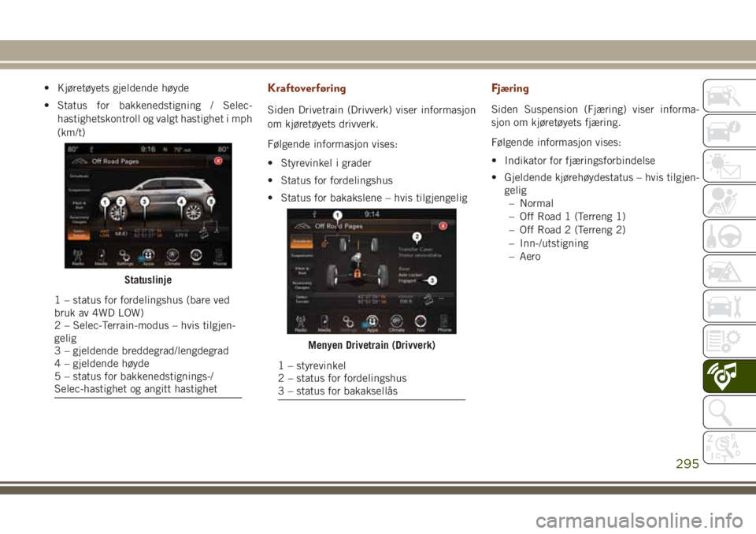Click the Statuslinje screenshot image
The width and height of the screenshot is (756, 534).
click(148, 206)
